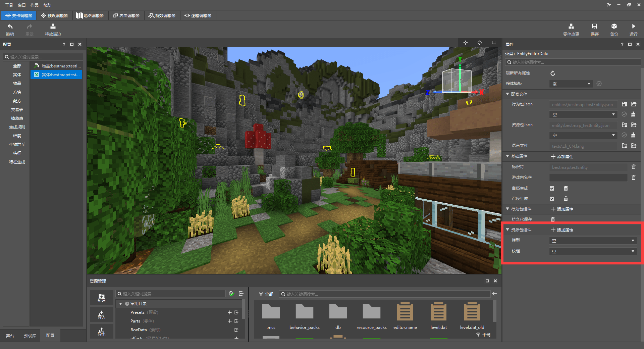
Task: Click the clean brush icon under 行为包Json
Action: 633,114
